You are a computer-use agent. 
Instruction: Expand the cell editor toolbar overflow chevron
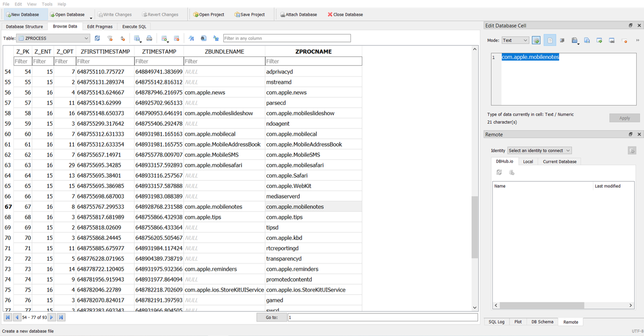638,40
